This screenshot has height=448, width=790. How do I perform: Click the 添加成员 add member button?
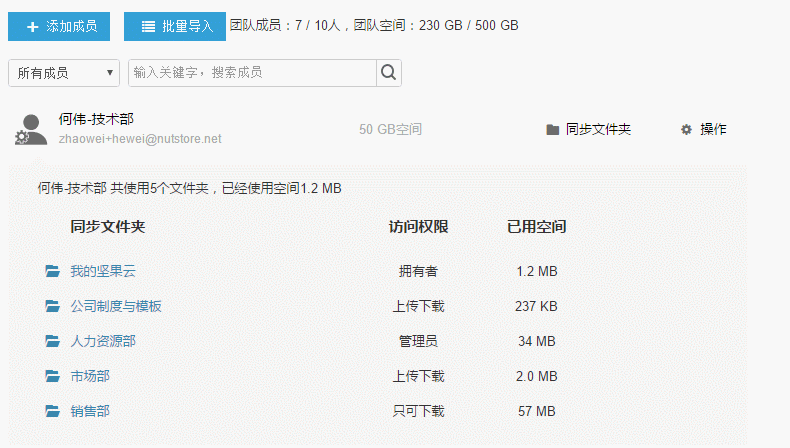[59, 26]
